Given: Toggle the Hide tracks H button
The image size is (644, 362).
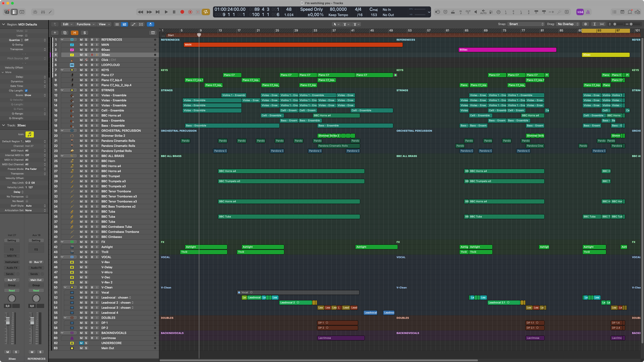Looking at the screenshot, I should pyautogui.click(x=75, y=33).
